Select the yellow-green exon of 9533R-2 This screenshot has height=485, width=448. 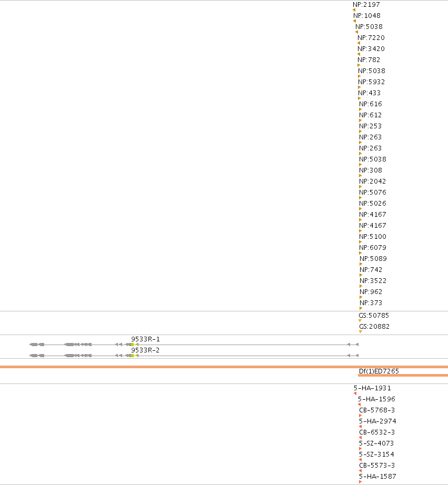(133, 356)
